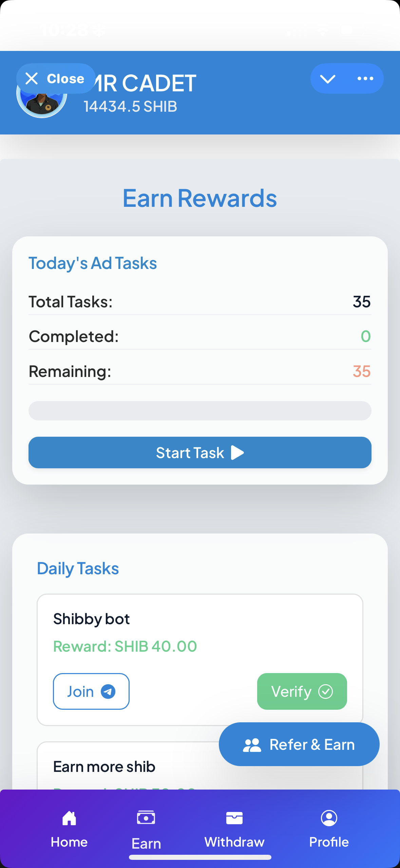Tap the checkmark icon inside Verify
400x868 pixels.
point(325,691)
